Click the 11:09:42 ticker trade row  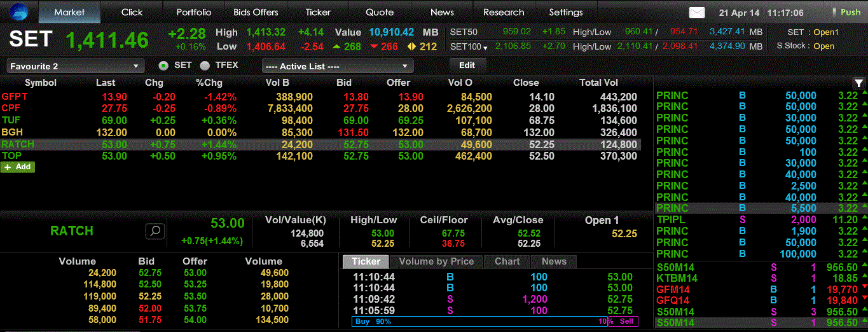pos(493,300)
